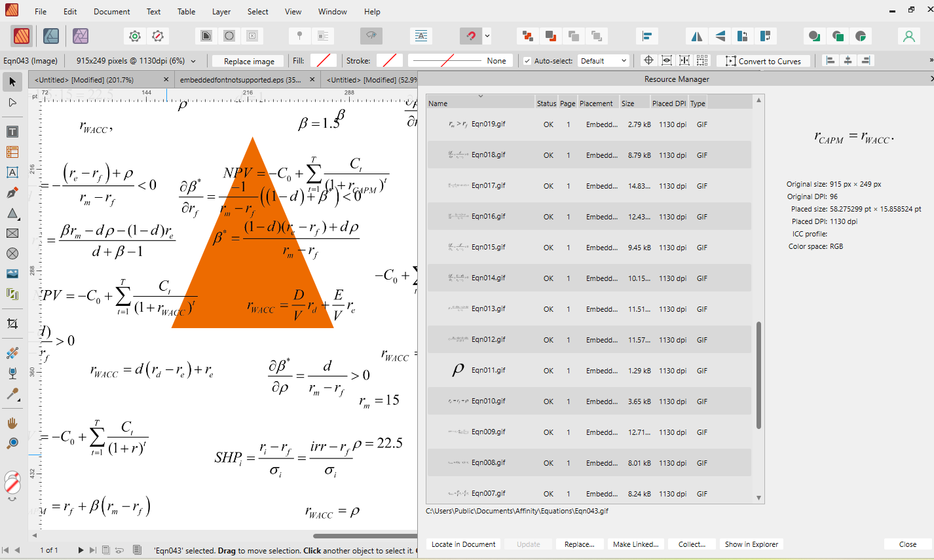Click the Locate in Document button
Screen dimensions: 934x560
point(463,544)
